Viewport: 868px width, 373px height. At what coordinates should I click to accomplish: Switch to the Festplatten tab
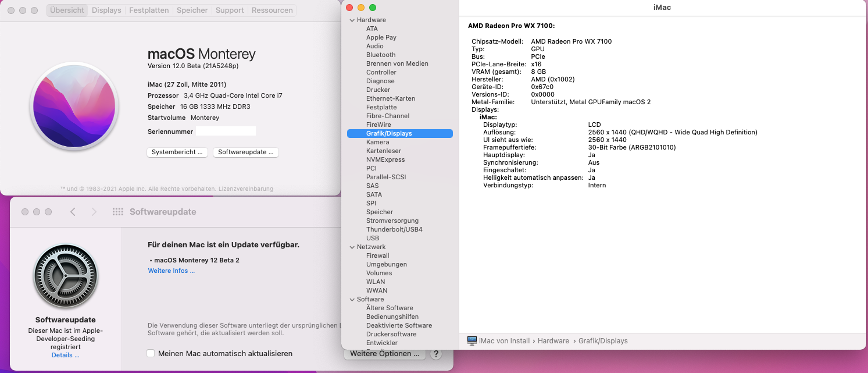click(149, 10)
